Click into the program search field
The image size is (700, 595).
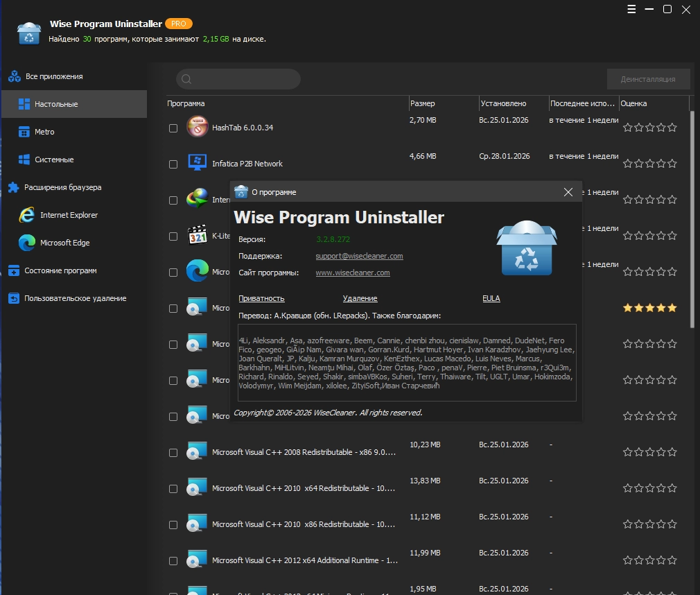click(x=238, y=79)
